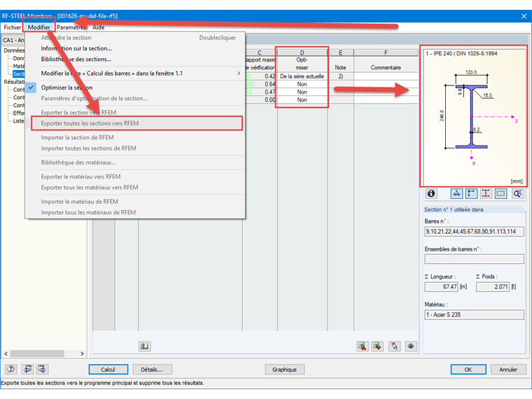Toggle the section dimensions display icon
The height and width of the screenshot is (399, 532).
pyautogui.click(x=456, y=193)
